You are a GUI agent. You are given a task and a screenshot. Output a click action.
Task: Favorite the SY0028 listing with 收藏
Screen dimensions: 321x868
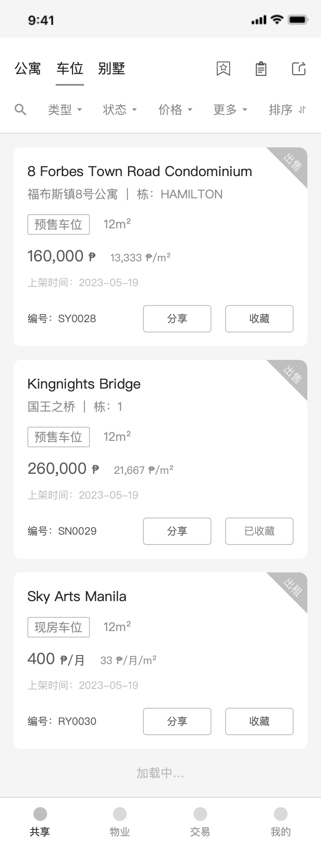(x=259, y=319)
